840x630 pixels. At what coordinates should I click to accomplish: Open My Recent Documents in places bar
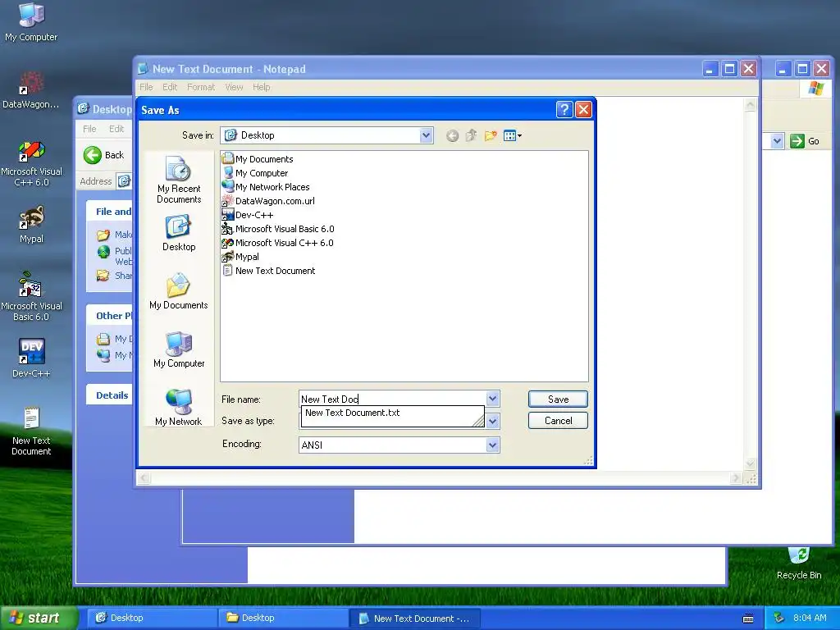pos(179,180)
